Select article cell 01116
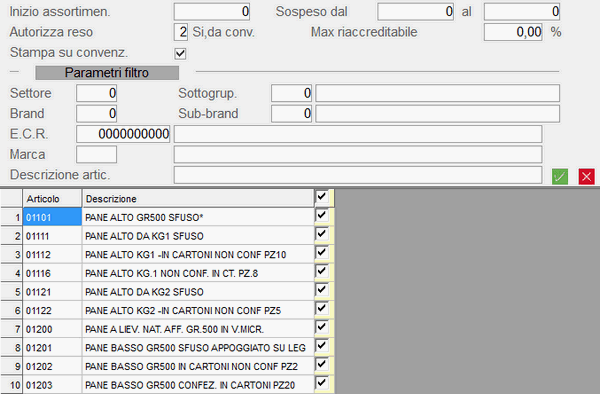The width and height of the screenshot is (600, 394). (52, 273)
